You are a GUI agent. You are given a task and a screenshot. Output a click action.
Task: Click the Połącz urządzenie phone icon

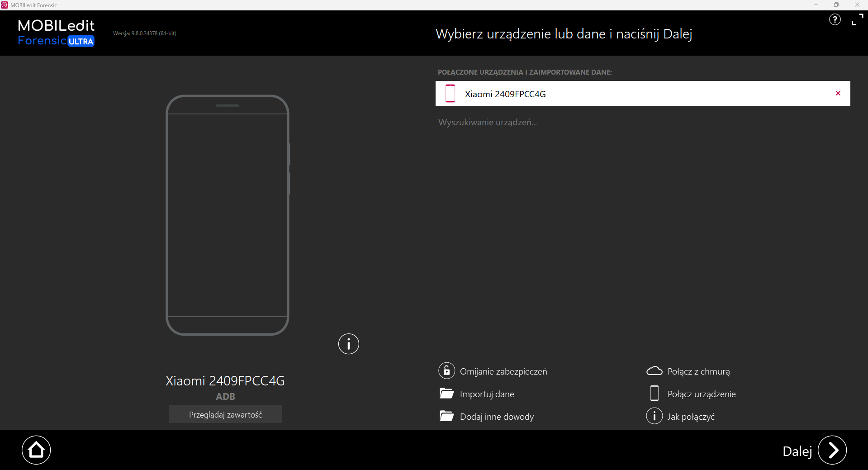pyautogui.click(x=654, y=393)
